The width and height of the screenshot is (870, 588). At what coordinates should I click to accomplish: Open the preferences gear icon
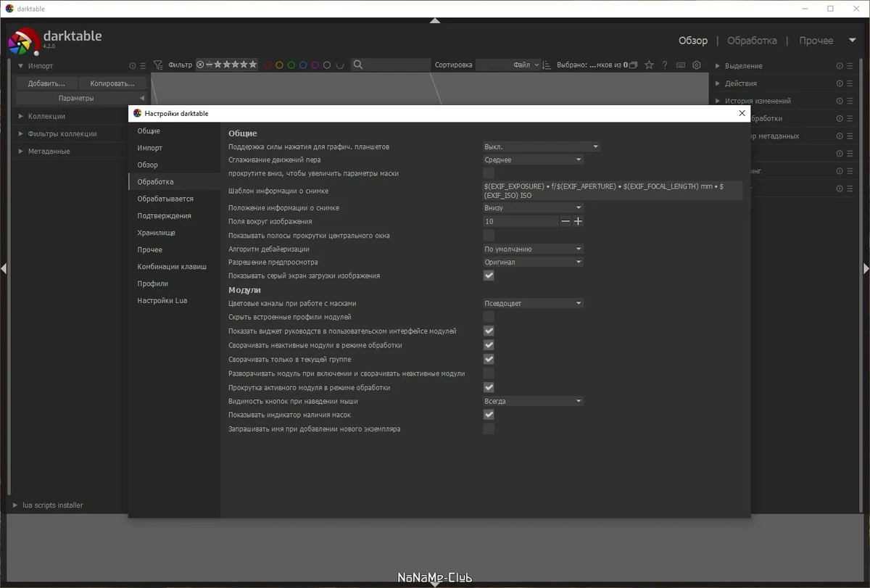697,65
